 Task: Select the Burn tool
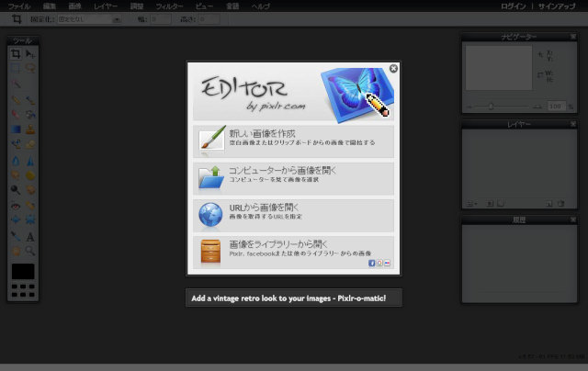coord(30,189)
